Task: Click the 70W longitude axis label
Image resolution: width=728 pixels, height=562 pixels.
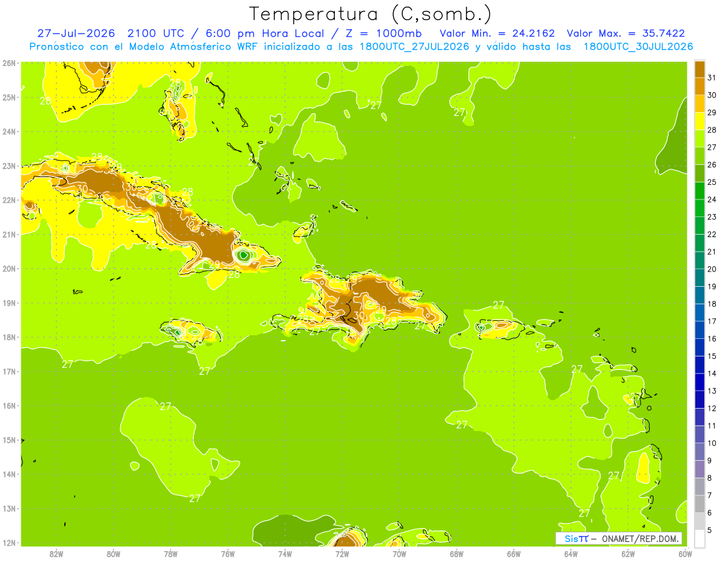Action: tap(399, 554)
